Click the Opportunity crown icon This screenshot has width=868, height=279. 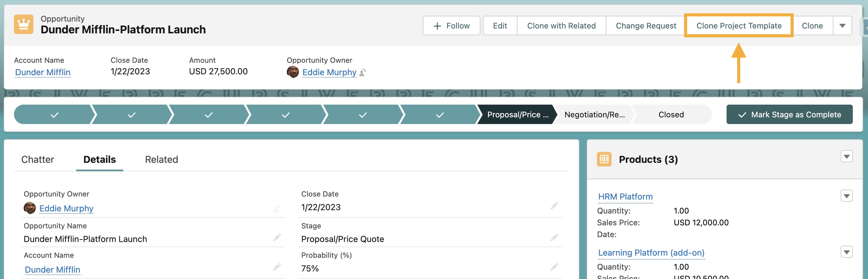coord(24,24)
